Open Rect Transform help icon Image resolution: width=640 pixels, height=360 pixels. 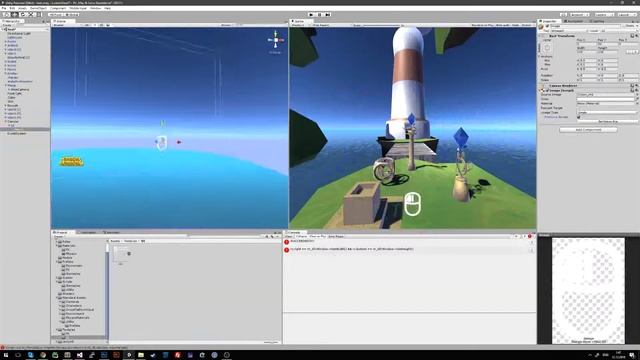[632, 36]
